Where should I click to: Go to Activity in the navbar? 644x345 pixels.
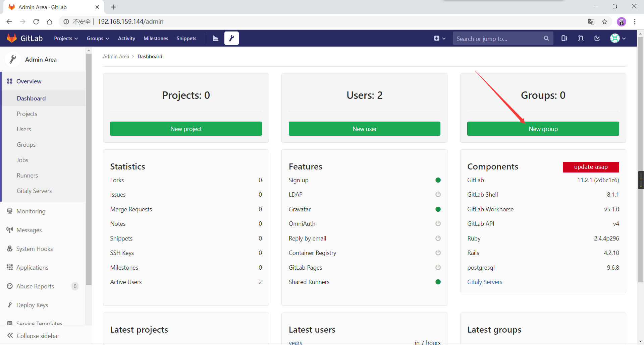126,39
